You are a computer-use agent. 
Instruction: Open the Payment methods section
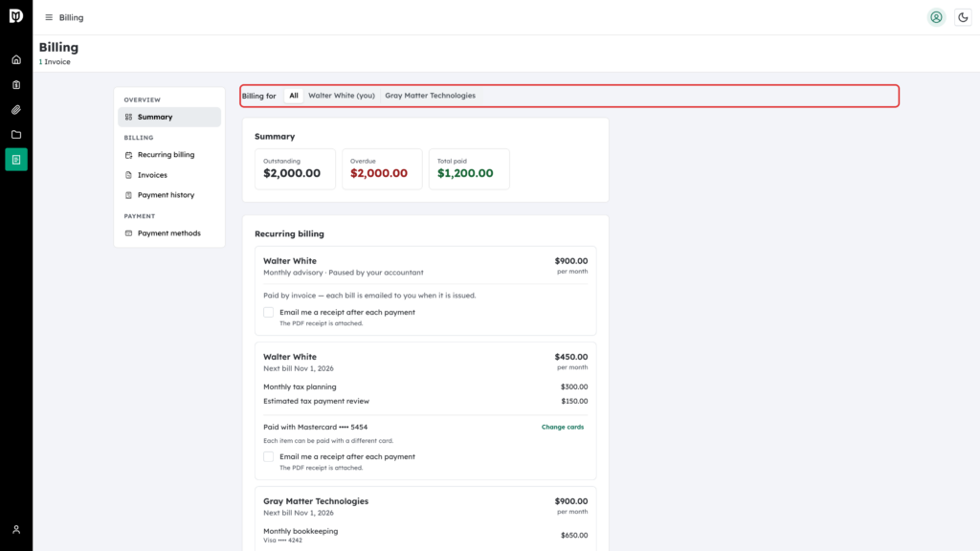169,233
